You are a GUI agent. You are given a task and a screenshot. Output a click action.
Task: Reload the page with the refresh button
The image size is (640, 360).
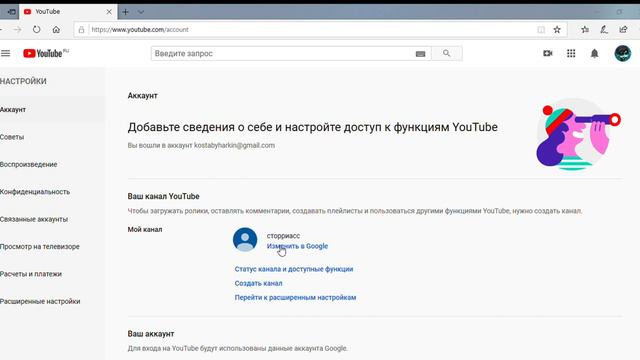pos(37,29)
